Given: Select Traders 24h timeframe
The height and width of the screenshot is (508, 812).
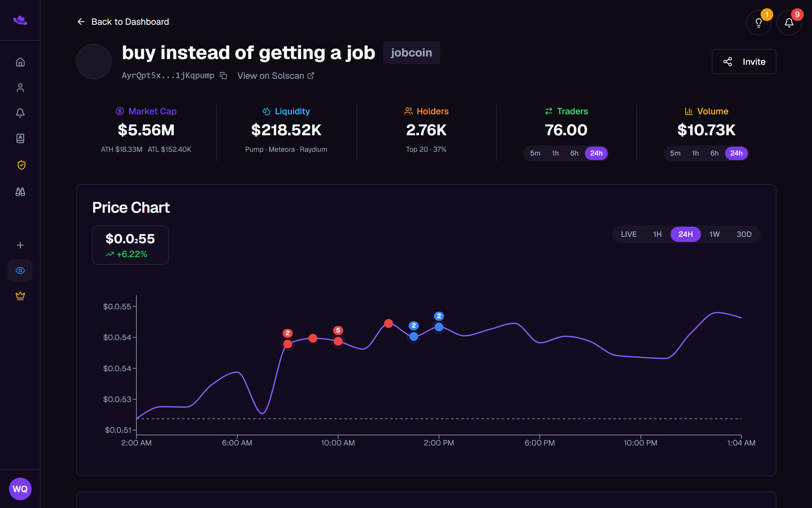Looking at the screenshot, I should (x=596, y=153).
